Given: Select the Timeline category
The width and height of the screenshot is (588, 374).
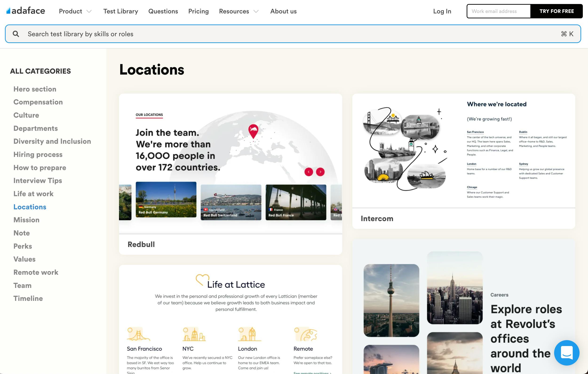Looking at the screenshot, I should coord(28,298).
